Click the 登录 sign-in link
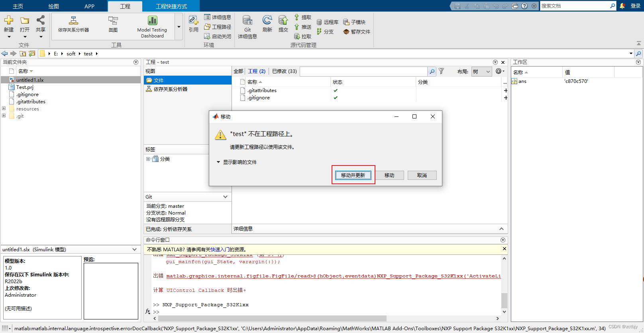This screenshot has width=644, height=333. coord(636,6)
